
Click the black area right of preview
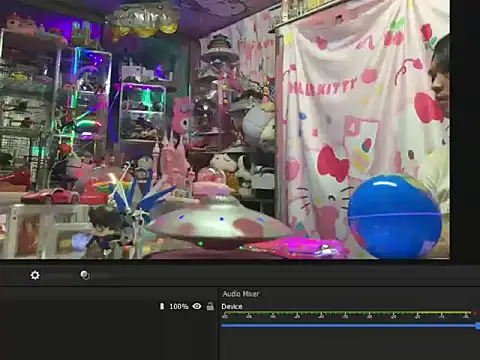(x=465, y=130)
